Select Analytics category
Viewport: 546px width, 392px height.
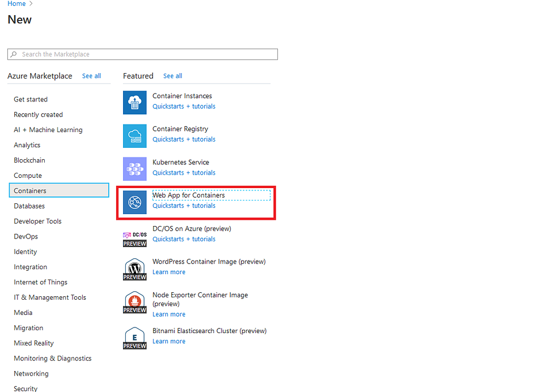point(27,145)
